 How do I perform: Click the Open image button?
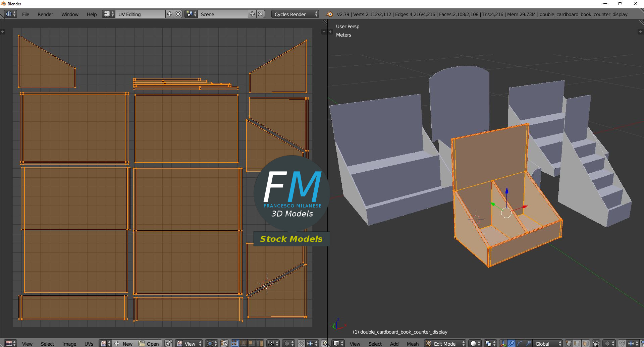[x=149, y=343]
